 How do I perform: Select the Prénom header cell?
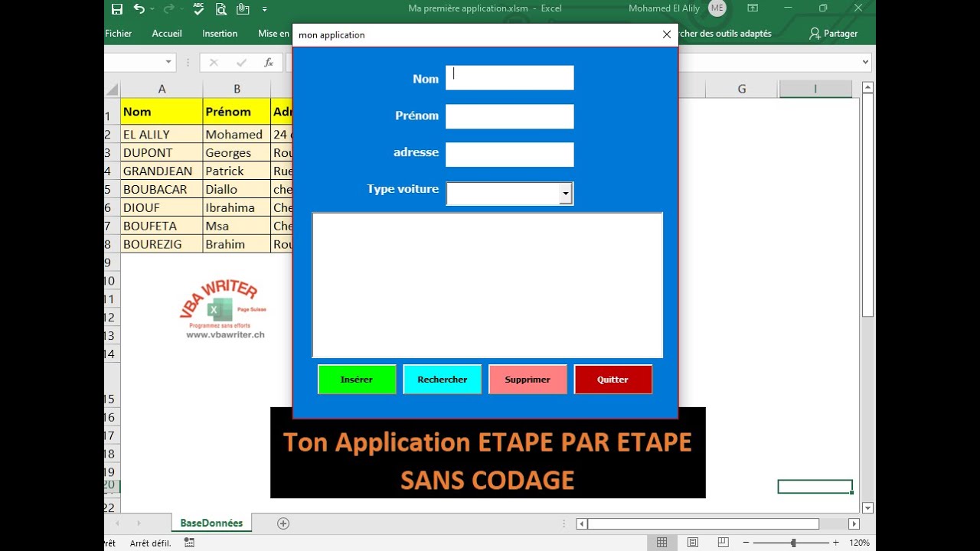[x=237, y=112]
